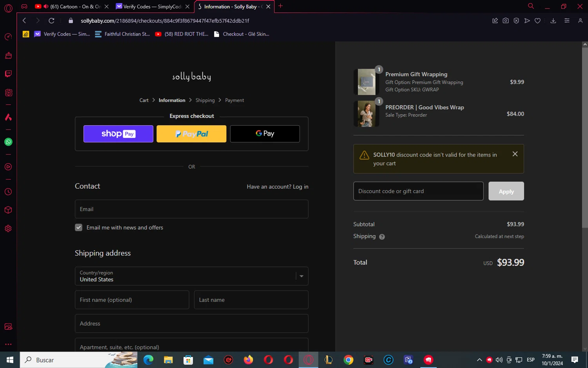Open Settings gear in sidebar
588x368 pixels.
click(x=8, y=228)
